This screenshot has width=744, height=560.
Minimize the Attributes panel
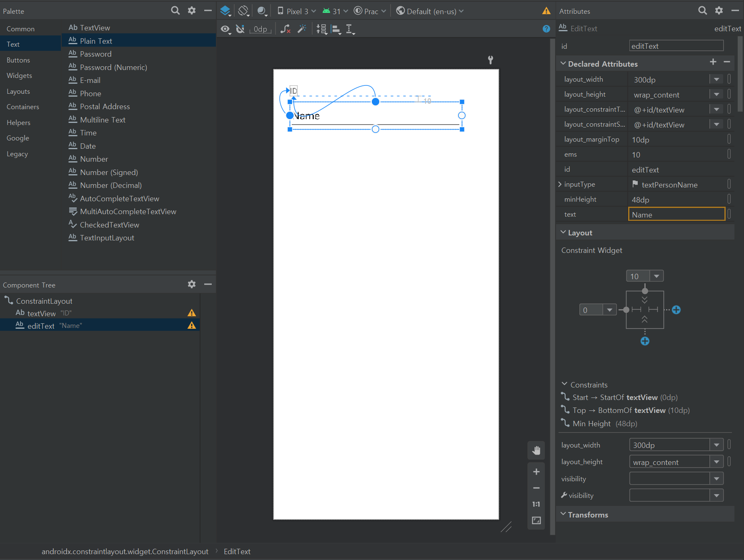pos(735,11)
